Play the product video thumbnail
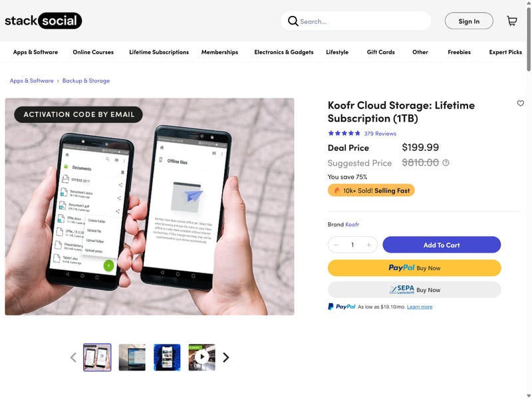532x399 pixels. point(201,357)
